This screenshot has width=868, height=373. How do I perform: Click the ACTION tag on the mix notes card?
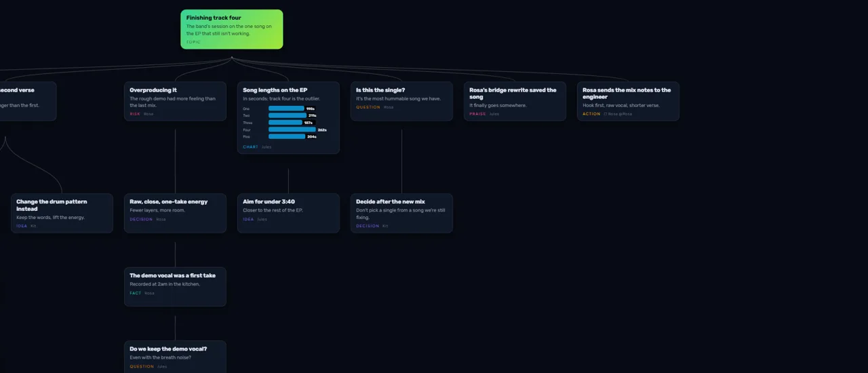[x=591, y=114]
